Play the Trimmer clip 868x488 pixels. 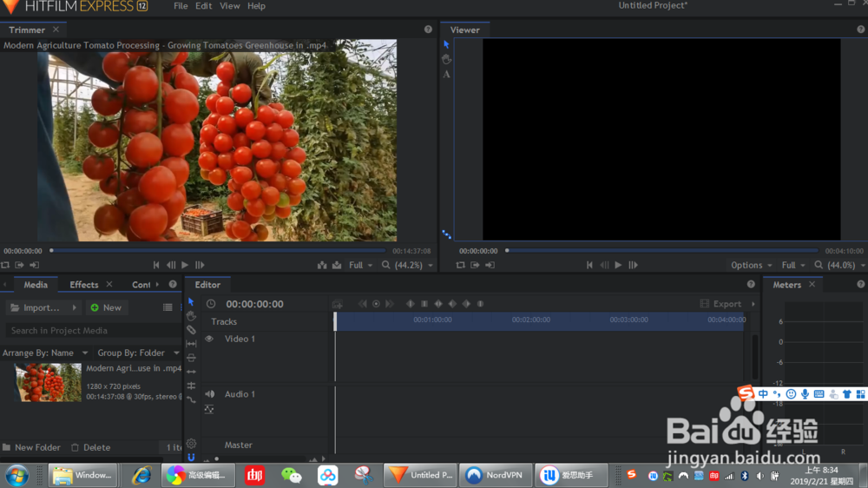pos(185,266)
